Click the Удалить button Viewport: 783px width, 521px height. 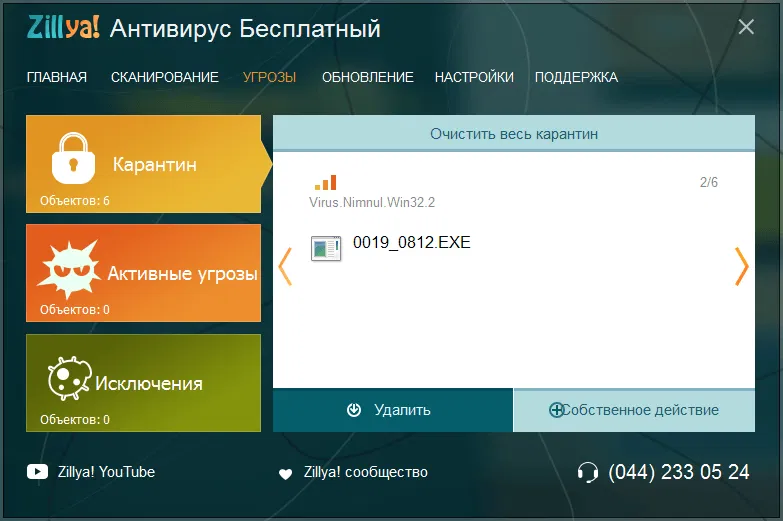392,410
